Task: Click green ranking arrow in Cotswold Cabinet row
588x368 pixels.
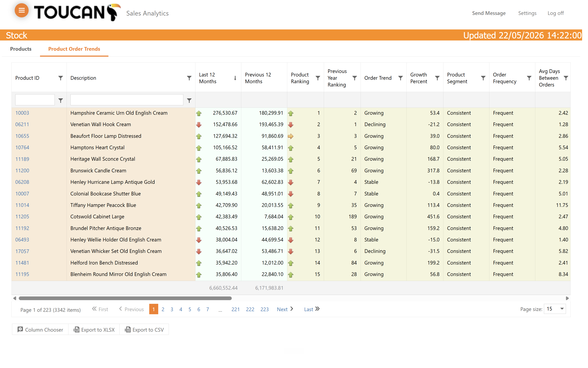Action: coord(291,217)
